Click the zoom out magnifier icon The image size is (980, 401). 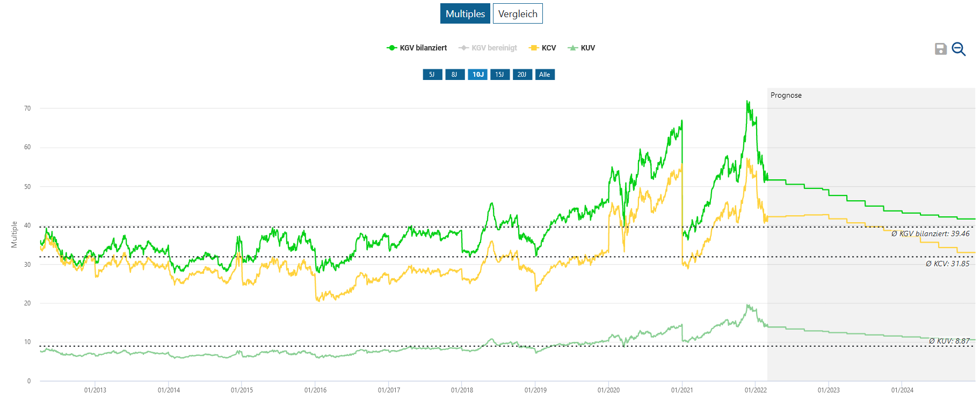(959, 49)
